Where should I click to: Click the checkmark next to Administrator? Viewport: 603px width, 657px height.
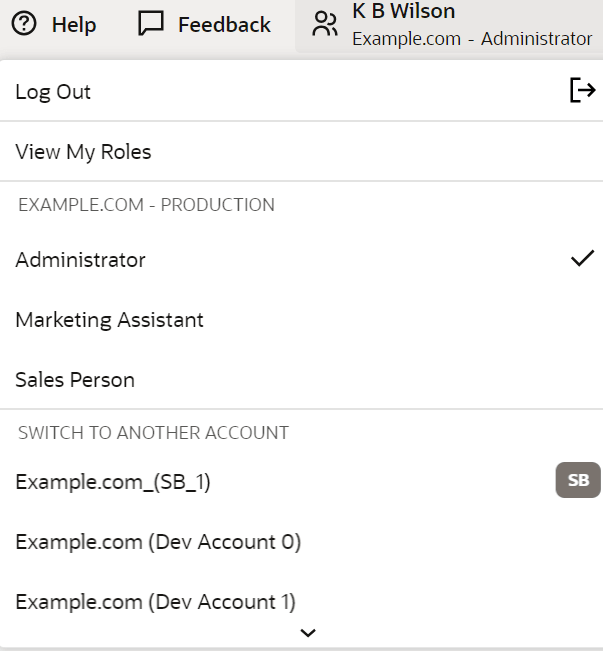582,258
